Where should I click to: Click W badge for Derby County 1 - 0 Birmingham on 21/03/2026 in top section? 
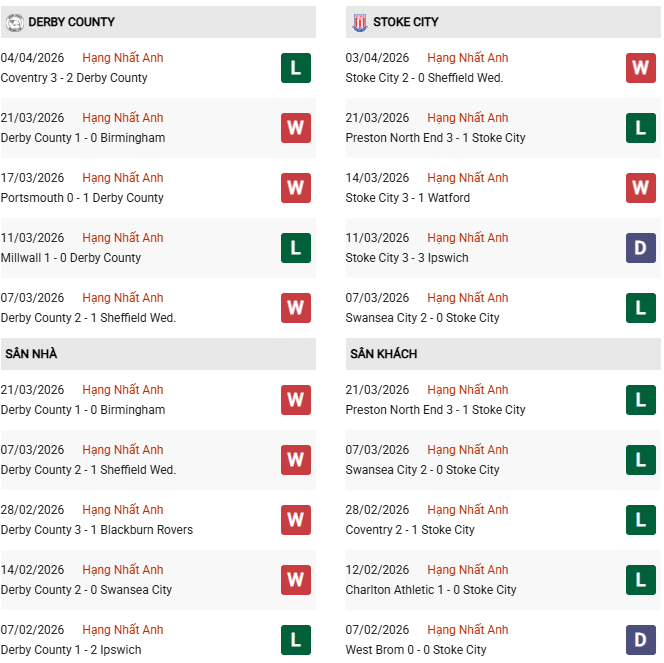(296, 128)
